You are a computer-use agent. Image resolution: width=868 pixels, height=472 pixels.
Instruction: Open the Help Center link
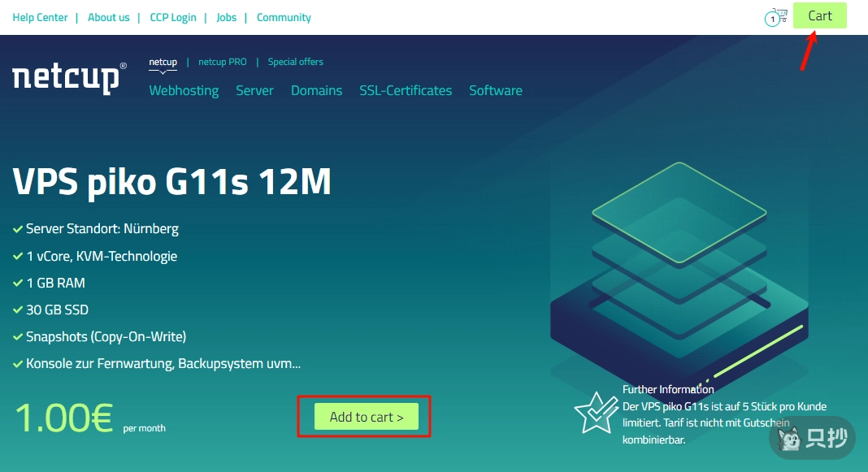pos(40,17)
